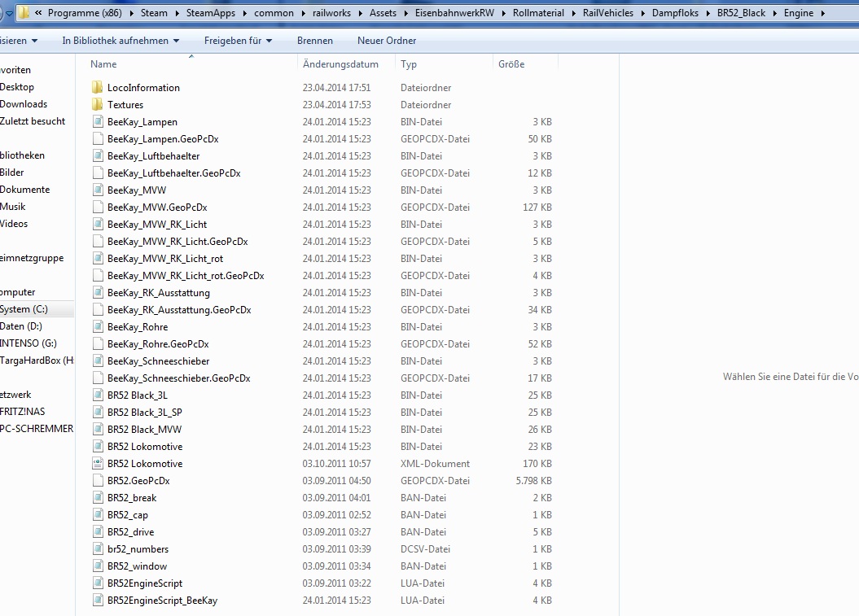
Task: Select the BR52_drive BAN file icon
Action: [x=98, y=532]
